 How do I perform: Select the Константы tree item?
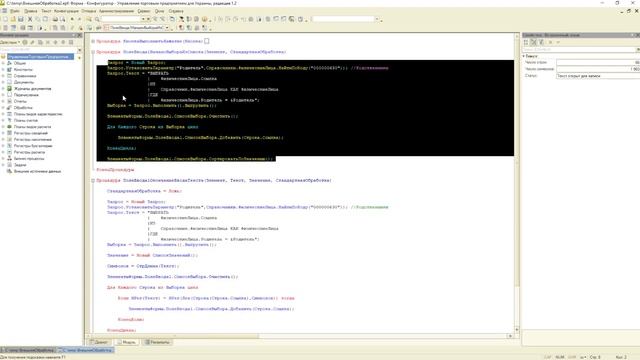click(x=23, y=70)
